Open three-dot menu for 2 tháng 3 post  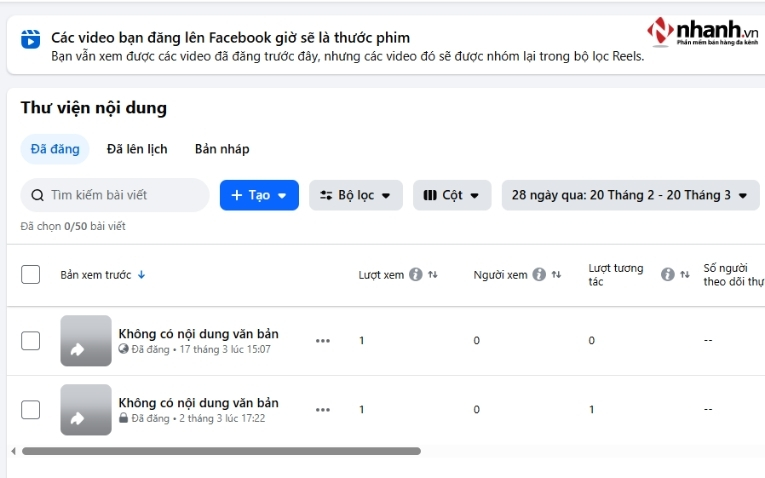[x=323, y=410]
